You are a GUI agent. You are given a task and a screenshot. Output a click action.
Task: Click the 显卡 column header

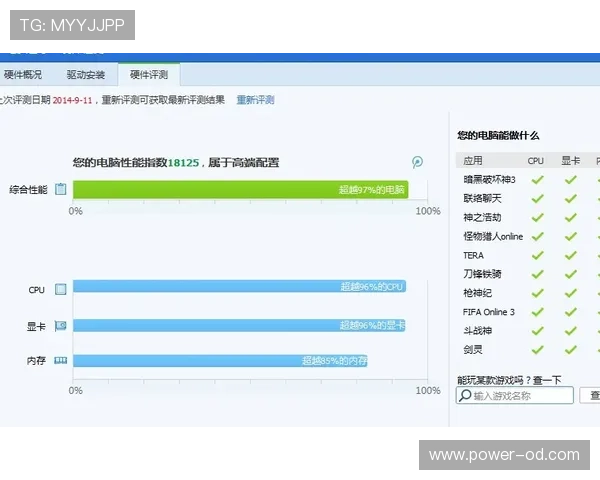[x=571, y=161]
